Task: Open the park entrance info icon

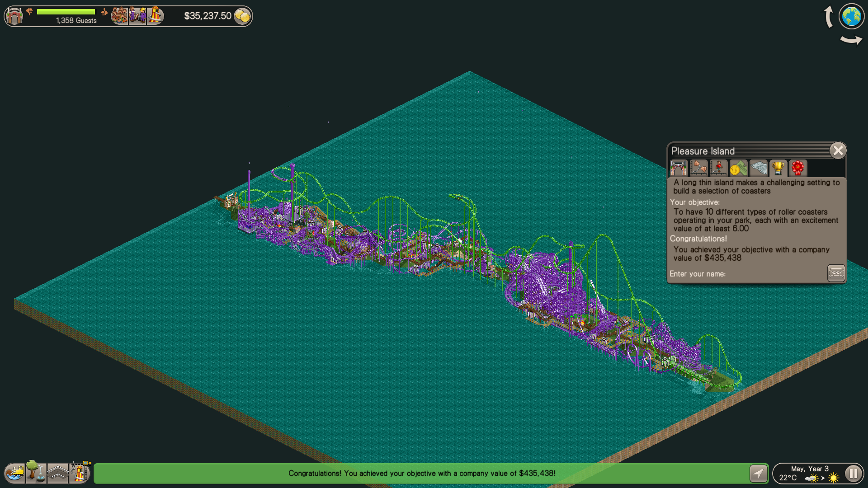Action: click(14, 16)
